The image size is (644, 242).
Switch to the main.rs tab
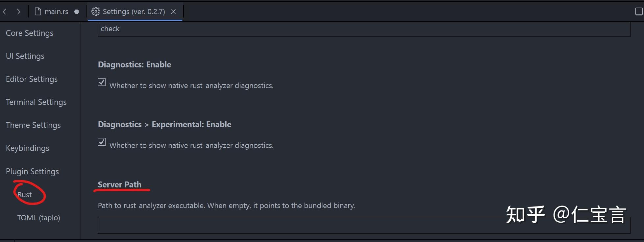pos(56,12)
